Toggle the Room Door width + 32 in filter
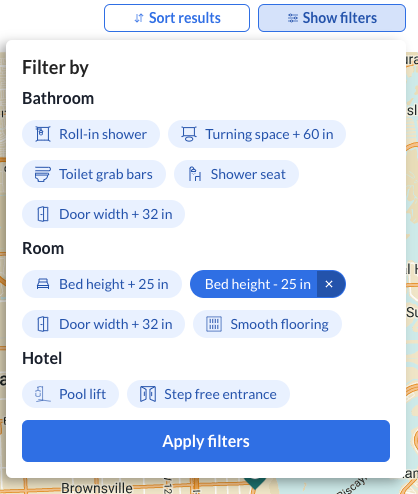The image size is (418, 494). pos(103,324)
